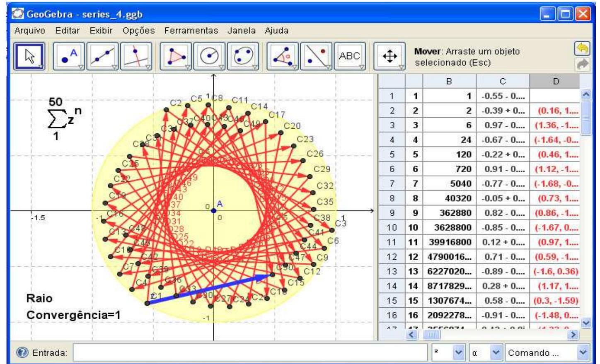Click the Raio Convergência=1 text label
Image resolution: width=600 pixels, height=364 pixels.
[x=73, y=307]
